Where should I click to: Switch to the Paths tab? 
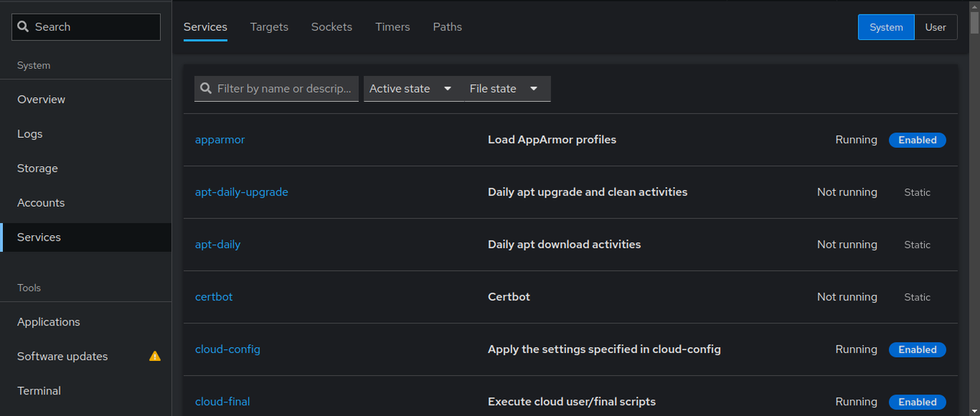point(447,27)
